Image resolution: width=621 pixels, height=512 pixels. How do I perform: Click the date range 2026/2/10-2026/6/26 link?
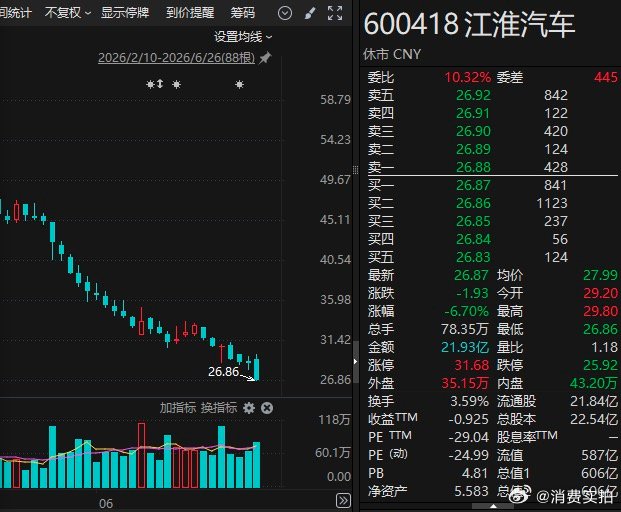[x=176, y=58]
